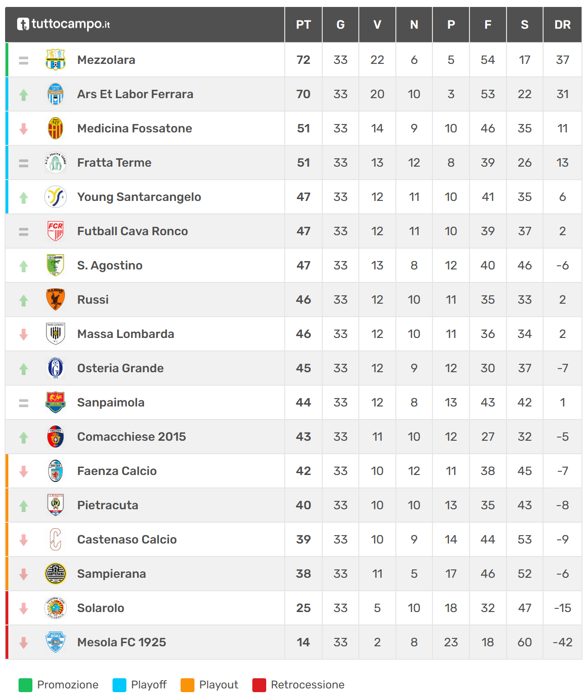Open the Massa Lombarda team link
Image resolution: width=588 pixels, height=700 pixels.
click(x=125, y=334)
